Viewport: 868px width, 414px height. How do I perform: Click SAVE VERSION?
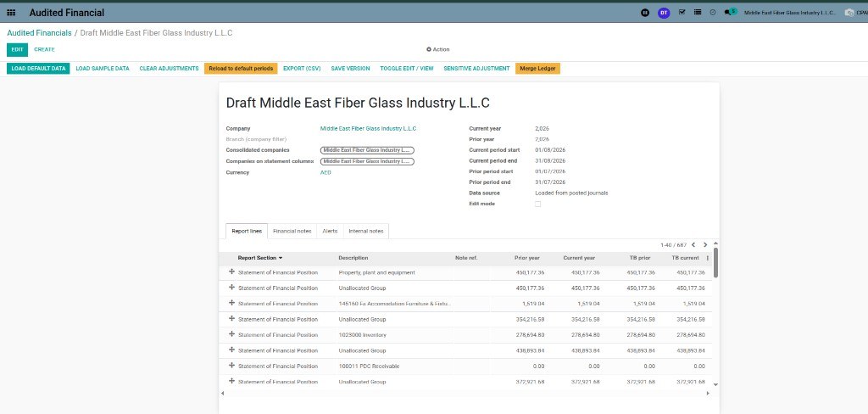tap(350, 69)
